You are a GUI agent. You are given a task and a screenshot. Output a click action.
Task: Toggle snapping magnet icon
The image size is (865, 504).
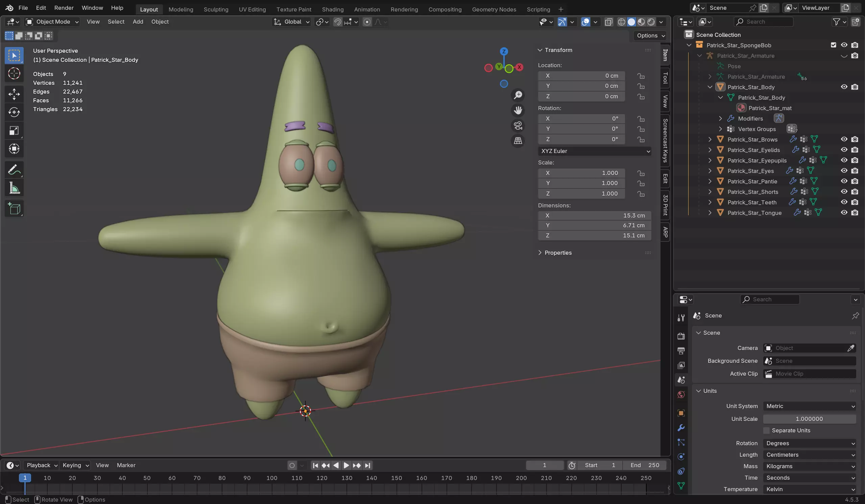338,22
